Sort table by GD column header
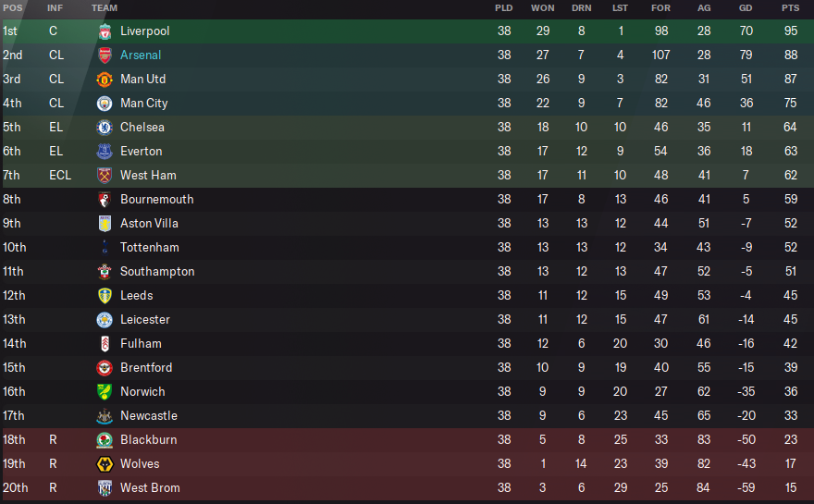 (x=746, y=8)
